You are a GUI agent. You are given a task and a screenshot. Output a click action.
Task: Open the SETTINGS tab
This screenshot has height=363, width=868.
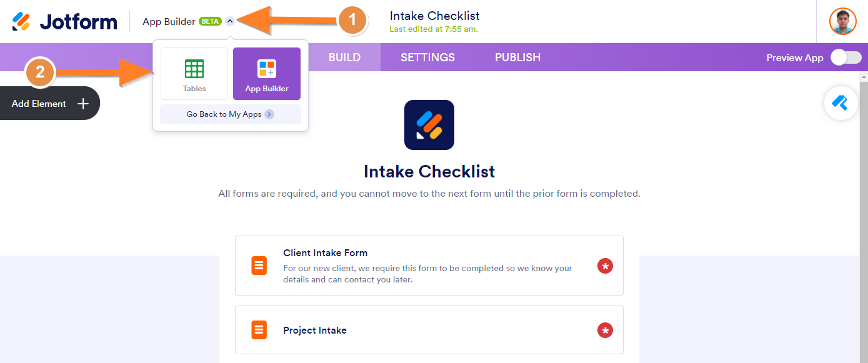[427, 57]
